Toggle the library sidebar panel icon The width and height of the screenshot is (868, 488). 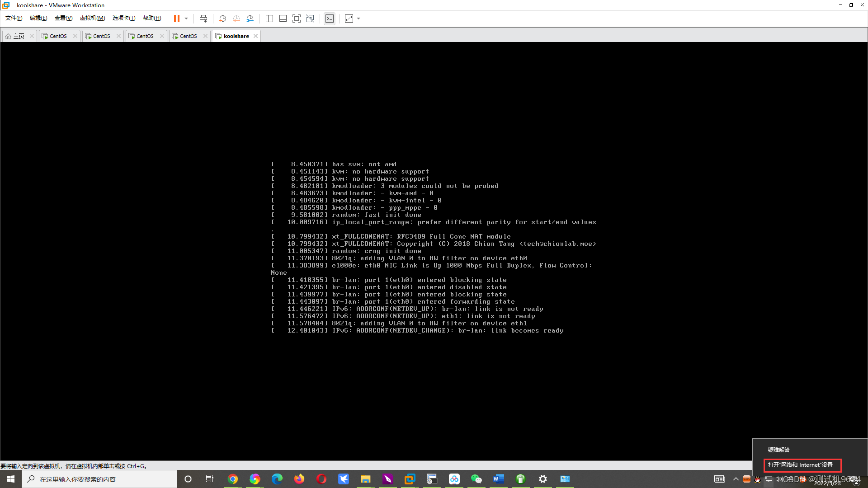click(269, 19)
